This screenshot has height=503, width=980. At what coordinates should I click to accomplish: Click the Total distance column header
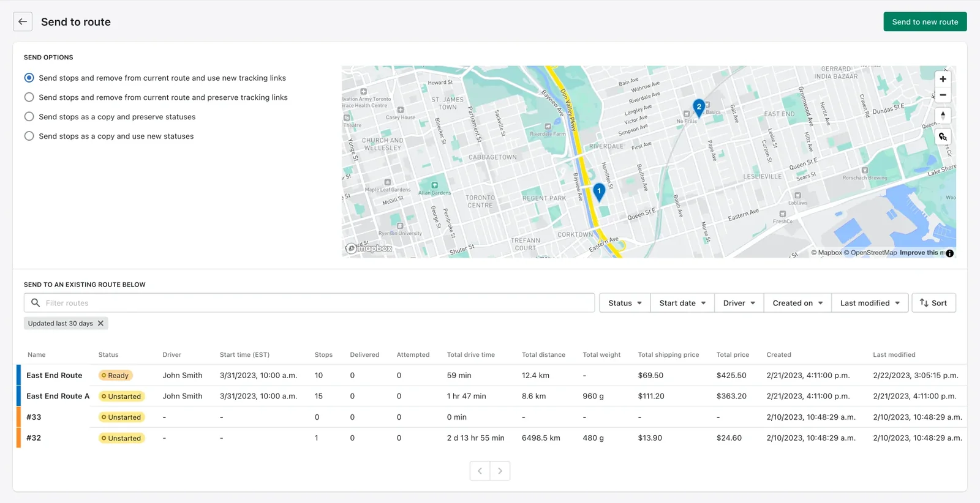tap(543, 355)
